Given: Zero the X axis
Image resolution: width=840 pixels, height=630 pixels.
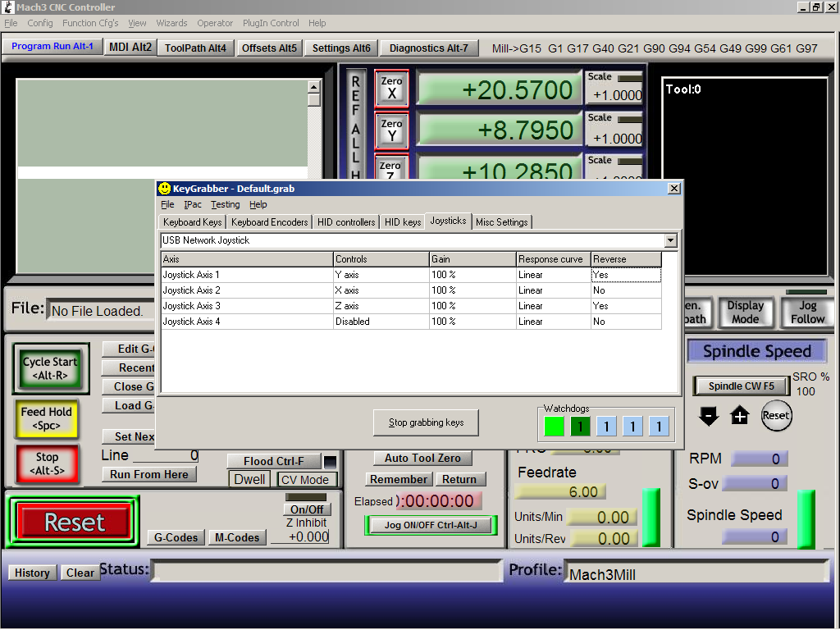Looking at the screenshot, I should 391,89.
